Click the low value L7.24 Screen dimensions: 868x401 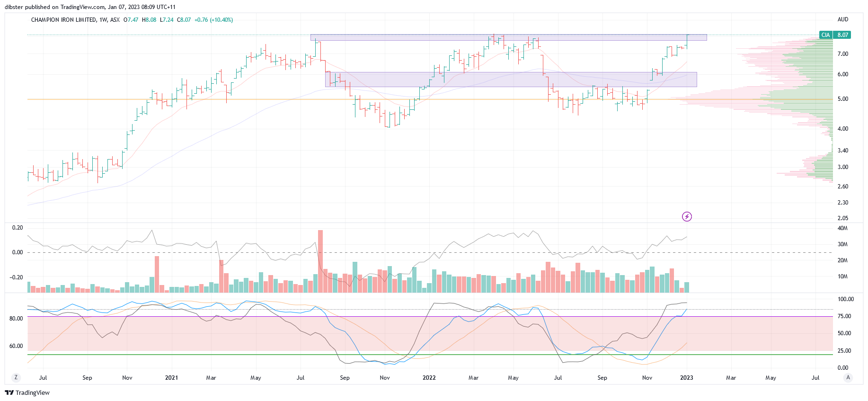[x=167, y=20]
